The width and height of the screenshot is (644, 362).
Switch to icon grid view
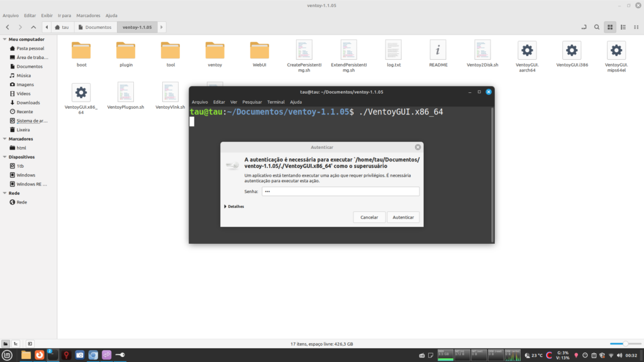tap(609, 28)
